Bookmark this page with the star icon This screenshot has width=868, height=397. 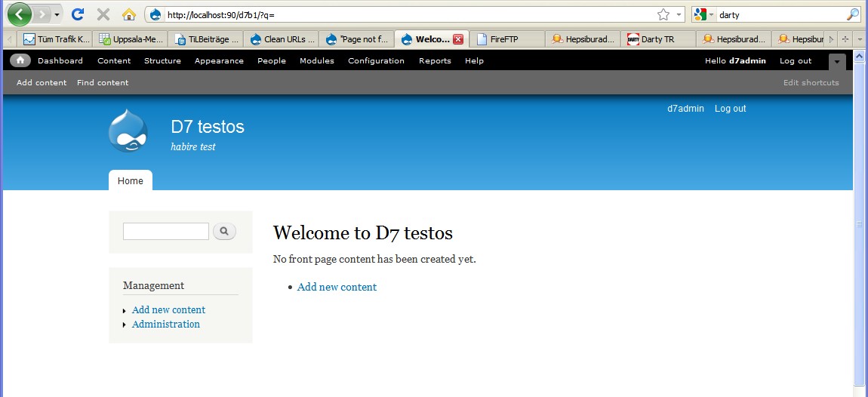pyautogui.click(x=663, y=14)
